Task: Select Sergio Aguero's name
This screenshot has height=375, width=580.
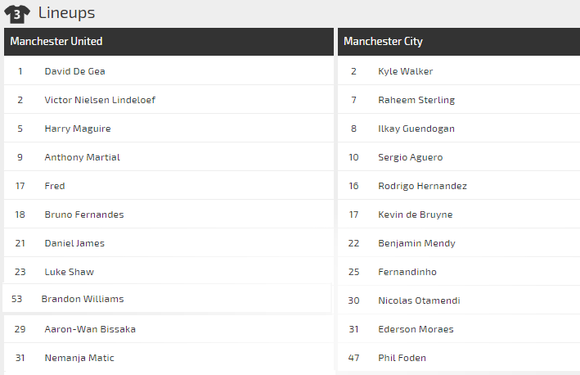Action: 410,157
